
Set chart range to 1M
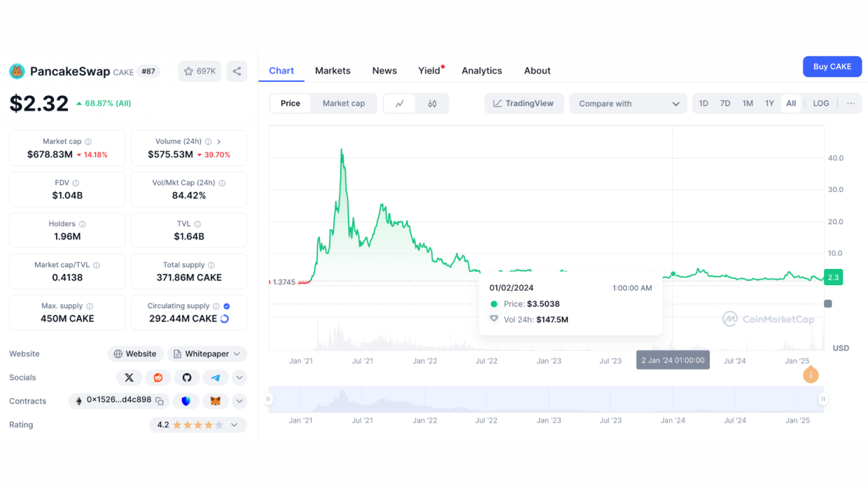point(748,104)
